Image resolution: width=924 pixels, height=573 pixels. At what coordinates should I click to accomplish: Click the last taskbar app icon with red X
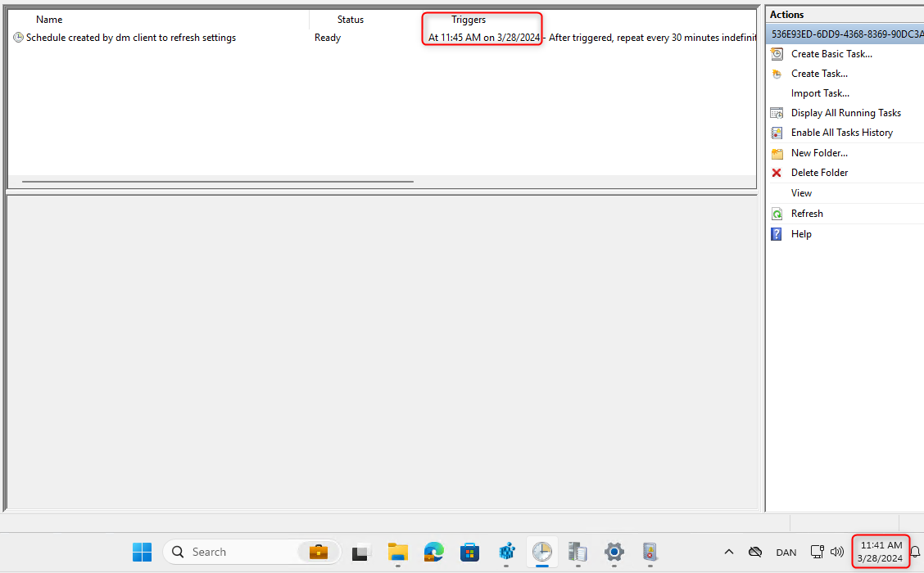pyautogui.click(x=650, y=552)
